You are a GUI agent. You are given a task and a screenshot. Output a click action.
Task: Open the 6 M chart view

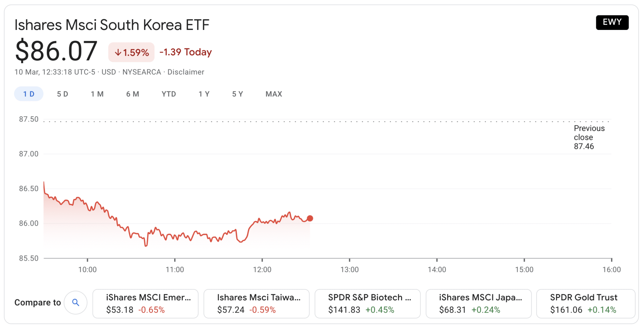pos(132,94)
